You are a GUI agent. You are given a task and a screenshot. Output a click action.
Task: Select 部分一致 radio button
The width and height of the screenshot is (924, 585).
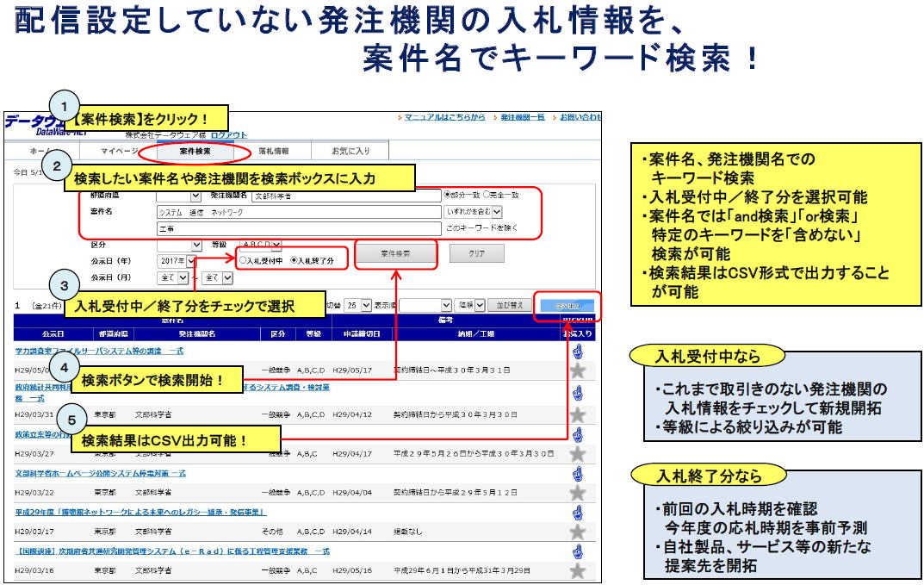447,195
